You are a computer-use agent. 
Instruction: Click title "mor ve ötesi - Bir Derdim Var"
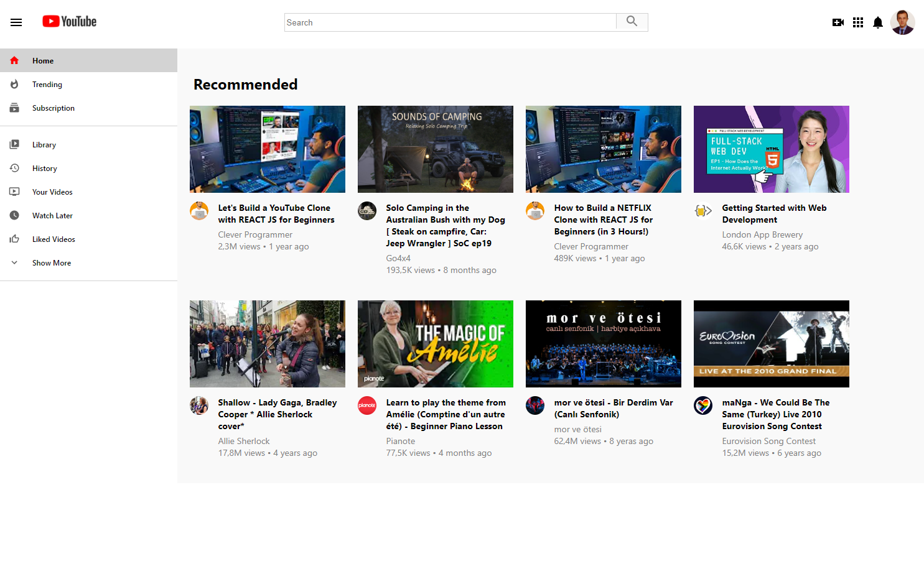tap(614, 409)
